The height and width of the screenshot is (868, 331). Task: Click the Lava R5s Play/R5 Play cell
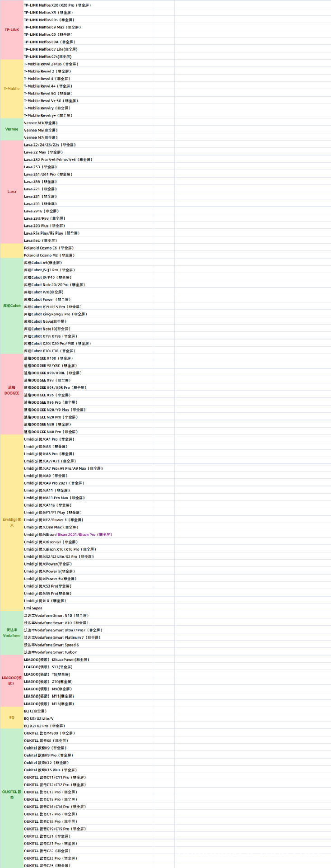88,233
